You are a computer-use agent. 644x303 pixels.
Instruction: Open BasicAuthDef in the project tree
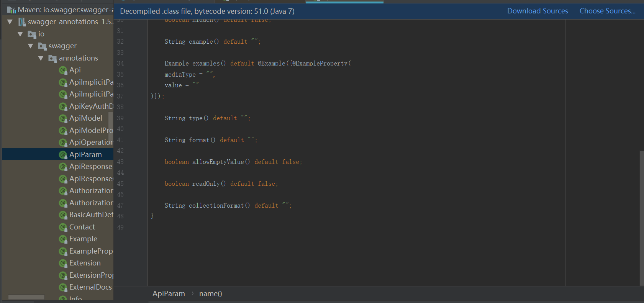click(91, 215)
